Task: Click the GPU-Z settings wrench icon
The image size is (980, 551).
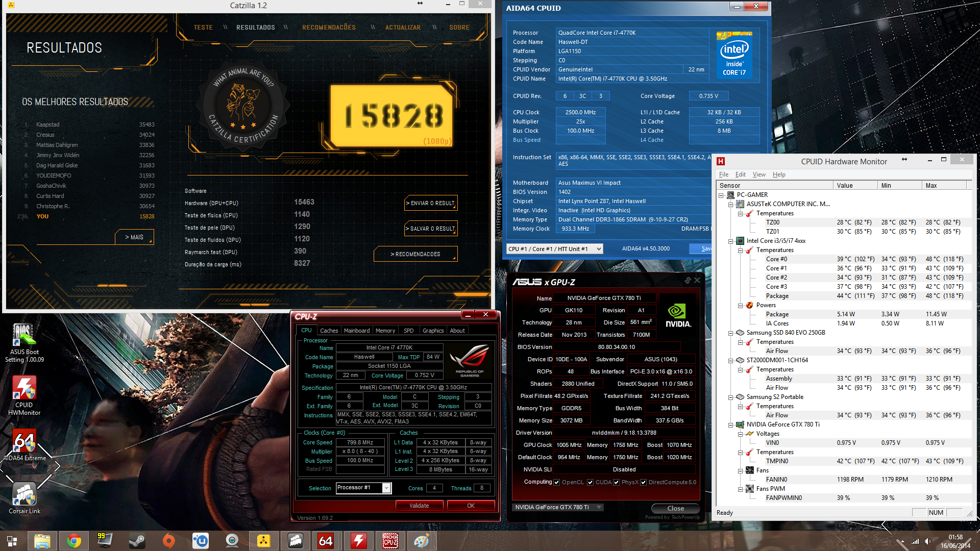Action: coord(688,281)
